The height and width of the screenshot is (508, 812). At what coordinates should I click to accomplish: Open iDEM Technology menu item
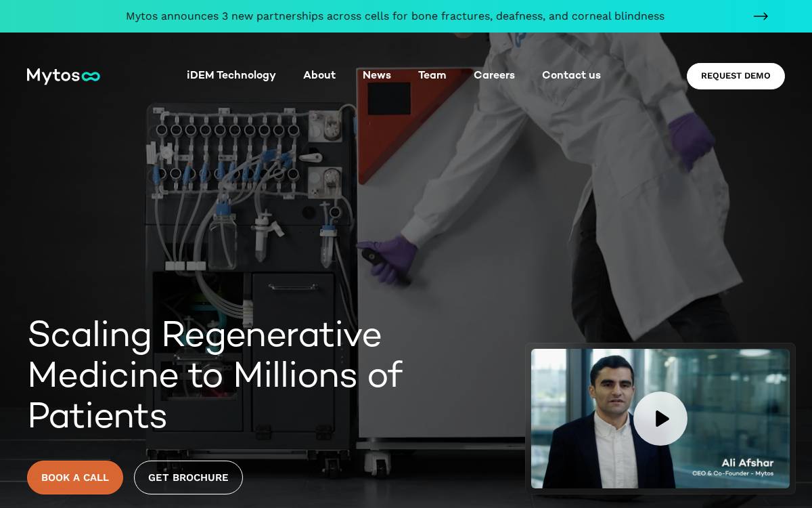click(x=231, y=75)
